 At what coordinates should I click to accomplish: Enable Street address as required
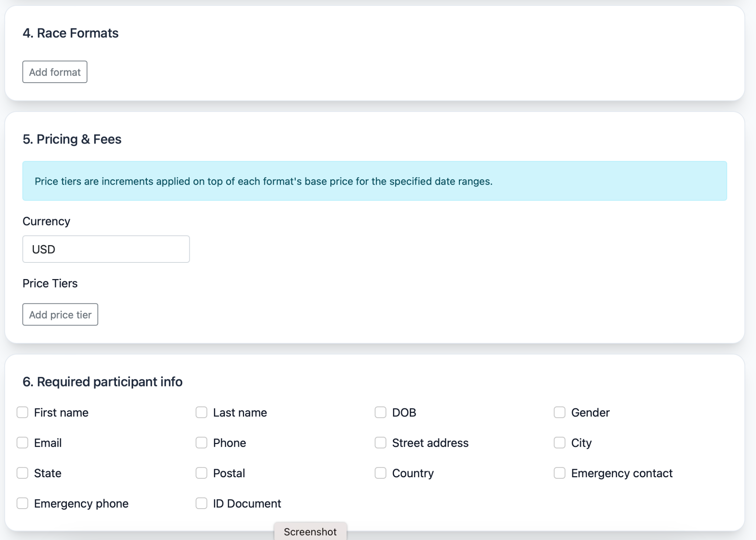[380, 443]
